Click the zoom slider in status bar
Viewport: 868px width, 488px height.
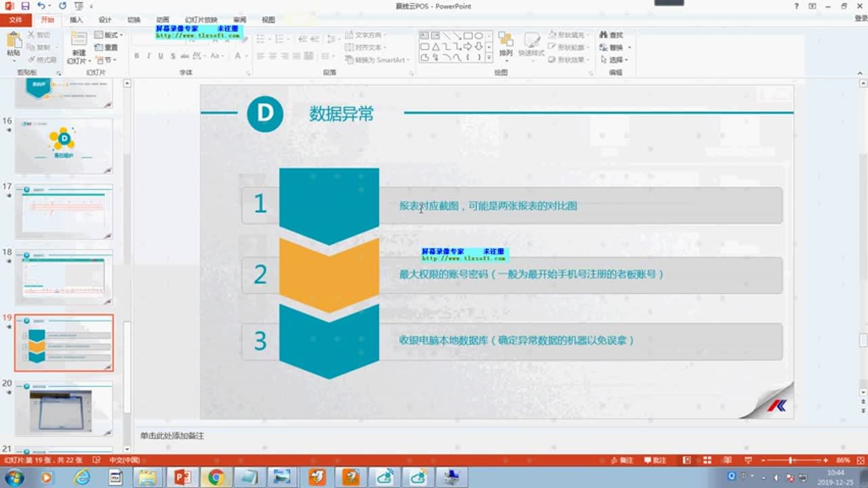point(791,460)
